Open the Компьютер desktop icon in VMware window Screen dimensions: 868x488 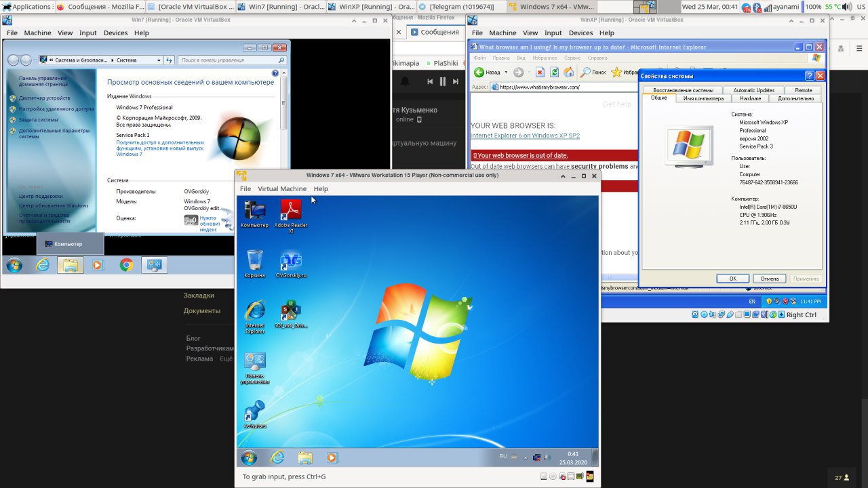pos(255,214)
